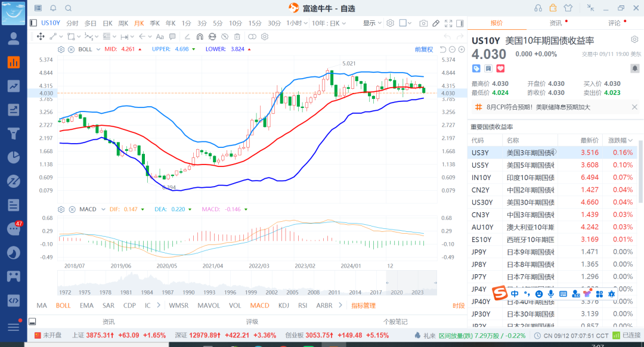Expand more indicators arrow after ARBR
The height and width of the screenshot is (347, 644).
[340, 305]
